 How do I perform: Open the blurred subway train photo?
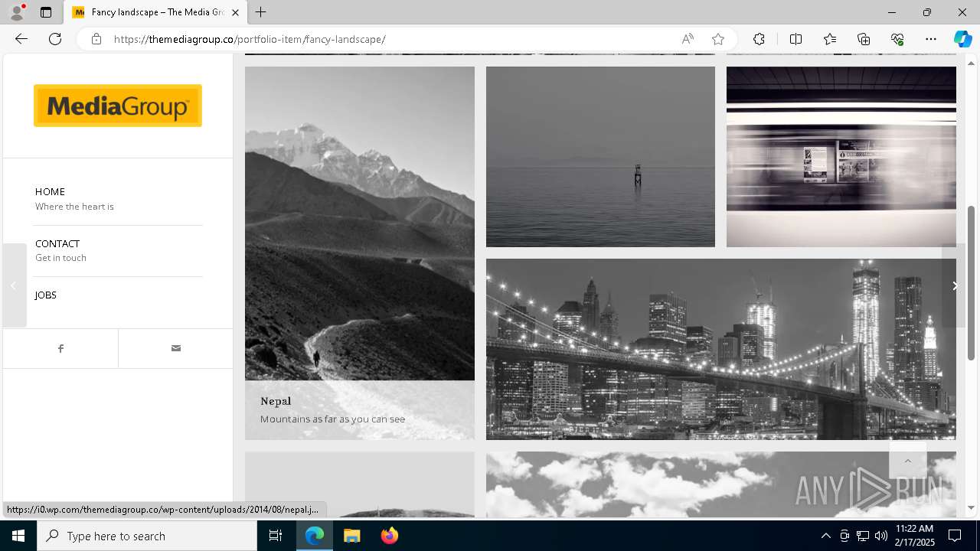841,157
